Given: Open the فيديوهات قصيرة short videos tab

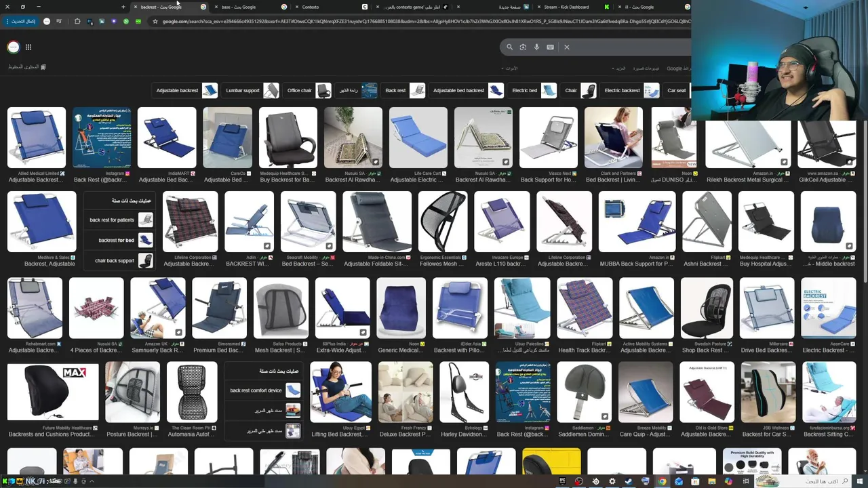Looking at the screenshot, I should (x=646, y=68).
